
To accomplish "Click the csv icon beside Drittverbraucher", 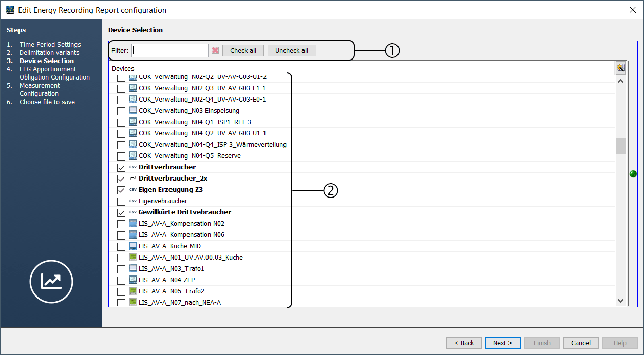I will (133, 167).
